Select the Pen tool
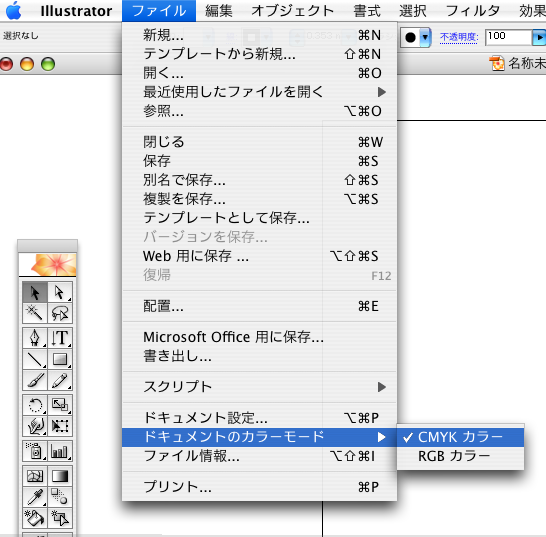The height and width of the screenshot is (537, 546). [35, 338]
